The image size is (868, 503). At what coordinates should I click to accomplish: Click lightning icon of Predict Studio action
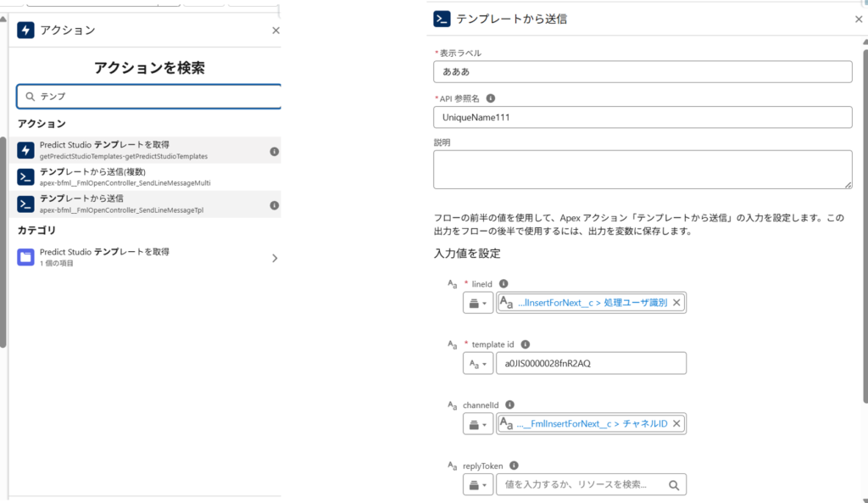25,150
